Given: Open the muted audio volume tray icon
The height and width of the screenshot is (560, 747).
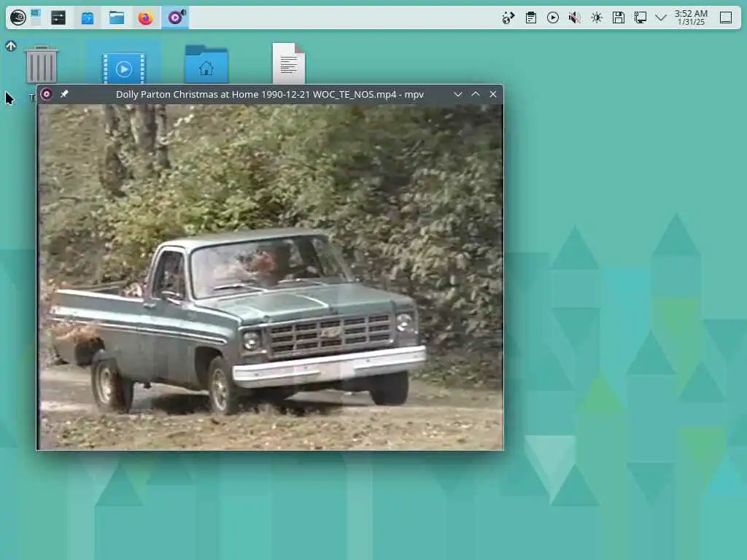Looking at the screenshot, I should pyautogui.click(x=575, y=18).
